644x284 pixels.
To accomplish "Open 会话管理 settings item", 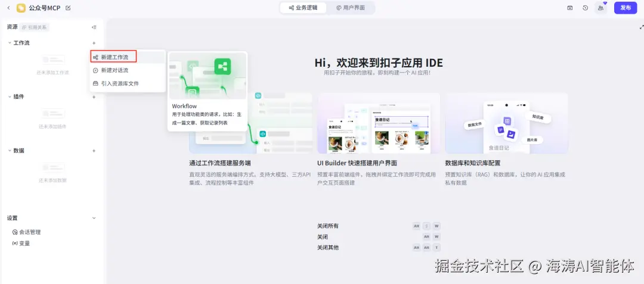I will [x=27, y=232].
